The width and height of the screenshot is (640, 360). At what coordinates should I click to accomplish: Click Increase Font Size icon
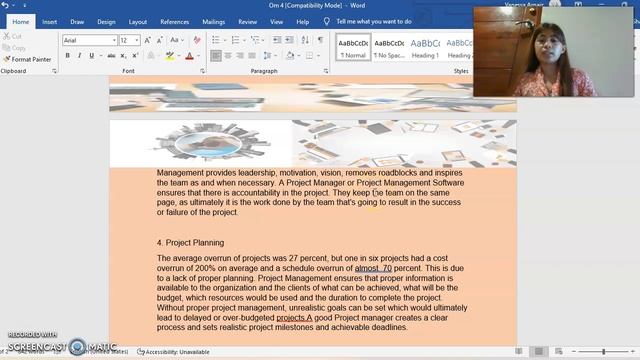coord(147,40)
